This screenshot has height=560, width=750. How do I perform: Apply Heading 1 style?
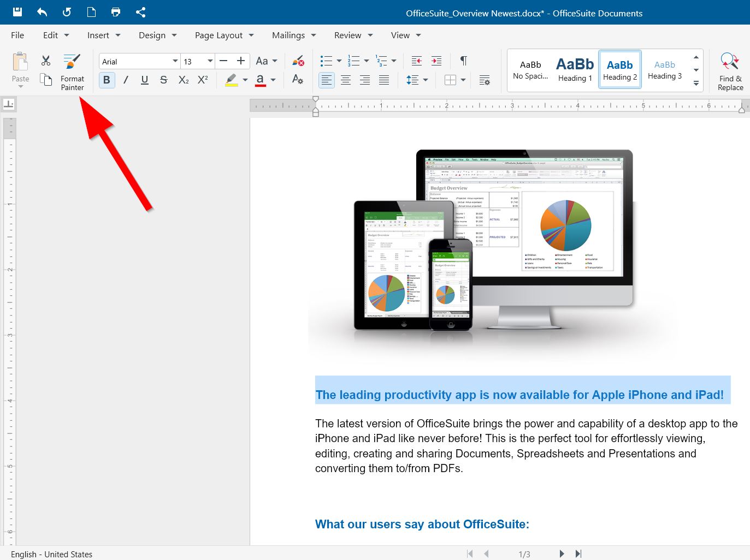coord(575,70)
